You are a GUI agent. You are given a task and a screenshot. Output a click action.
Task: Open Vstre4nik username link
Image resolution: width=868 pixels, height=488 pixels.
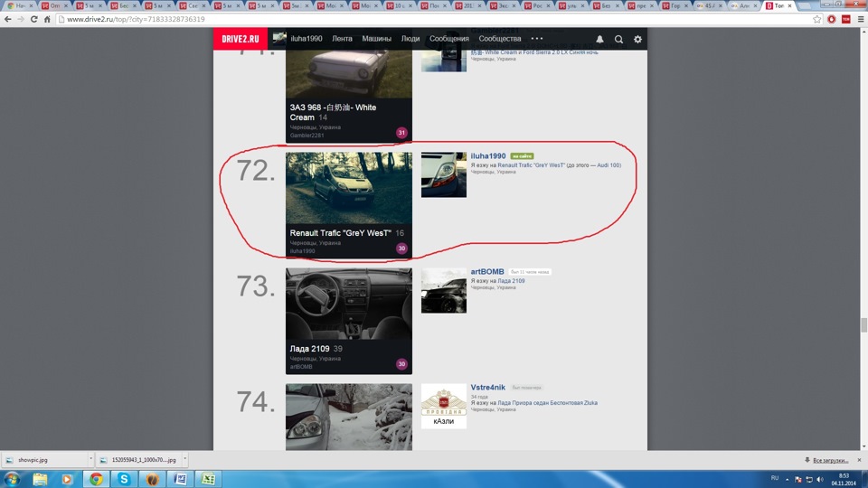pos(487,388)
